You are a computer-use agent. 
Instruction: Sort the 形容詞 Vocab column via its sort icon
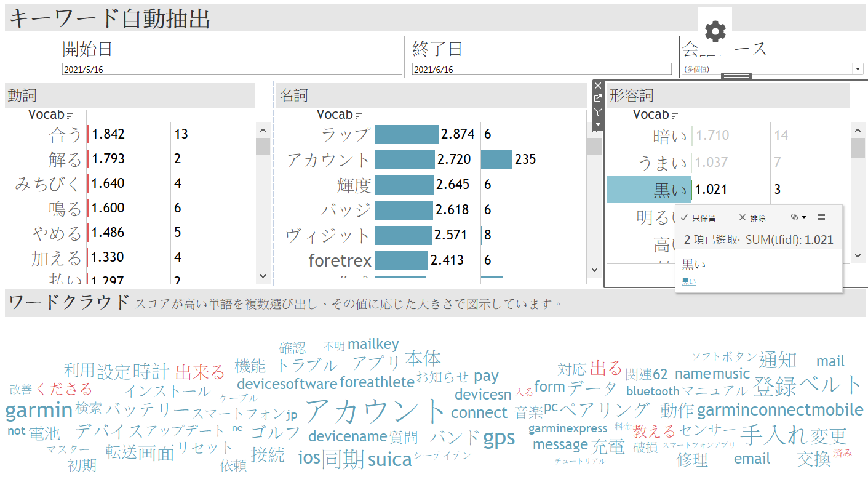tap(674, 115)
